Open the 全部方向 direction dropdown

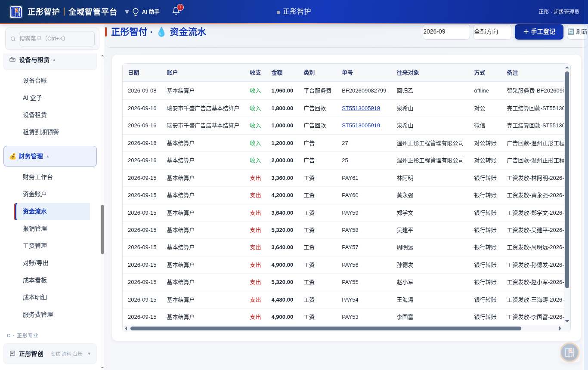click(x=492, y=31)
